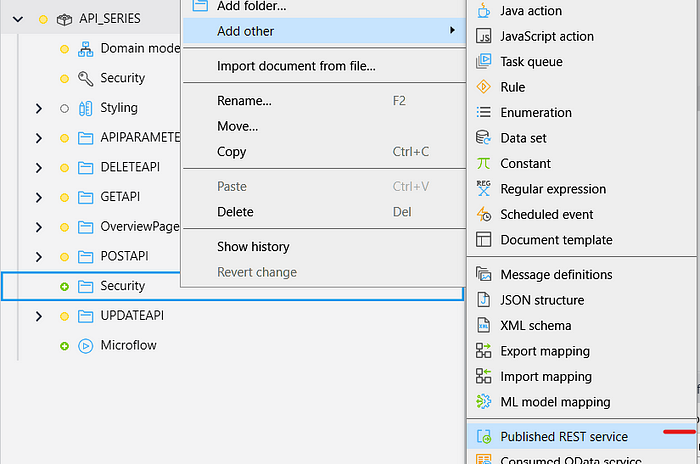Click the Published REST service icon
The width and height of the screenshot is (700, 464).
click(484, 437)
